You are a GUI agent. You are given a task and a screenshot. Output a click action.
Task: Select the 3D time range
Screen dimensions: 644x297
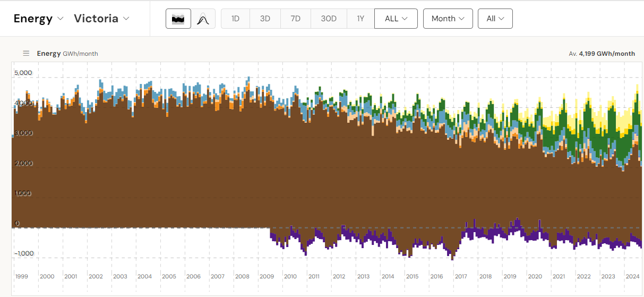[x=265, y=19]
